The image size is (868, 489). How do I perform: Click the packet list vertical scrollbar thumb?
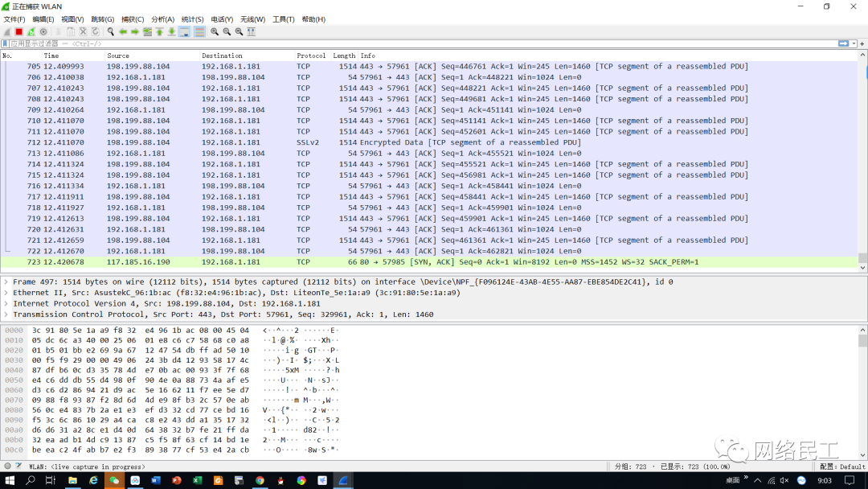[x=862, y=258]
